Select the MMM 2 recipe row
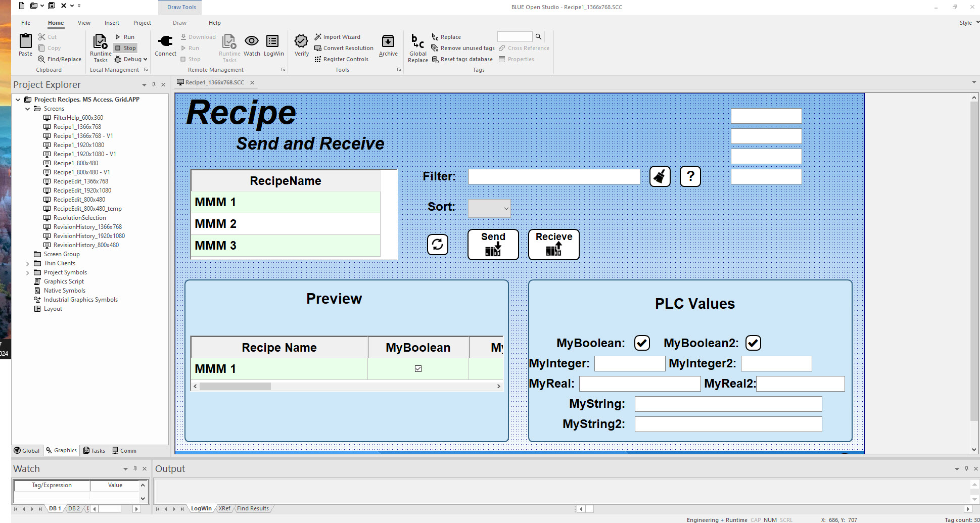 coord(286,224)
